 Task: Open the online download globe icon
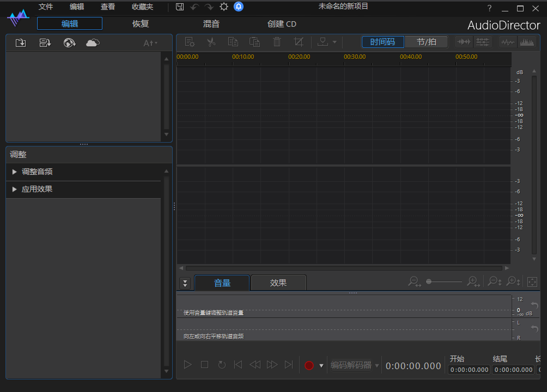pos(69,43)
